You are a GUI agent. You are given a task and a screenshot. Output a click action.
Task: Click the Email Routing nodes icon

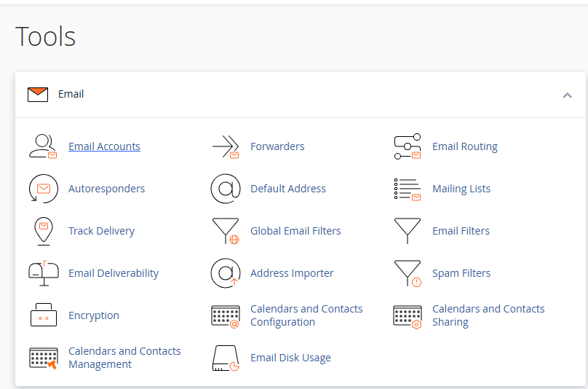pyautogui.click(x=408, y=146)
